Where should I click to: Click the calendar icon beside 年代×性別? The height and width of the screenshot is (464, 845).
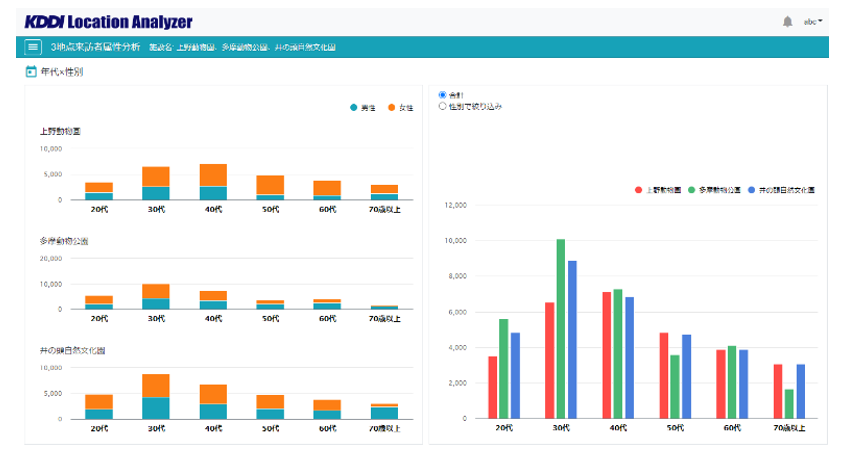31,72
